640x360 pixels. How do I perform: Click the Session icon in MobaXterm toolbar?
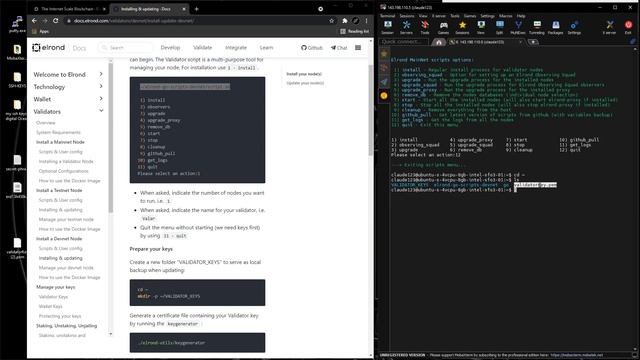(x=387, y=27)
